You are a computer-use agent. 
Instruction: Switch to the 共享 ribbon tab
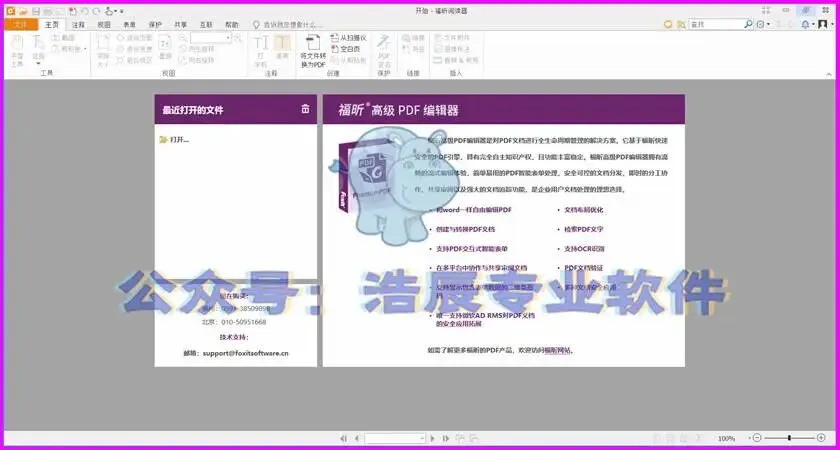coord(181,25)
